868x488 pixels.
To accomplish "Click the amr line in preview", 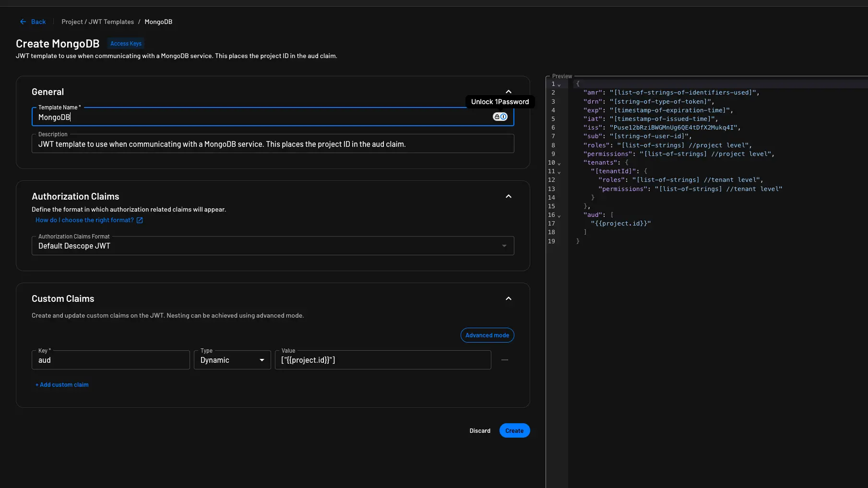I will 671,93.
